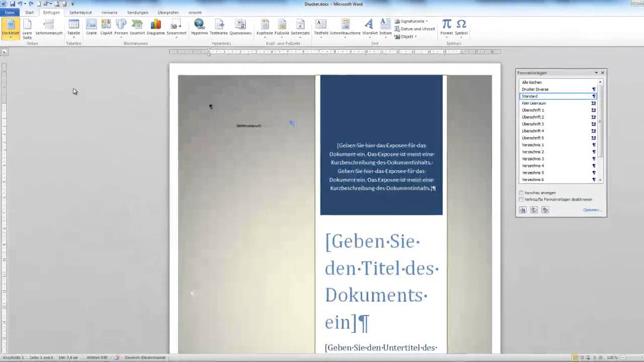The height and width of the screenshot is (362, 644).
Task: Apply the Standard style
Action: tap(558, 96)
